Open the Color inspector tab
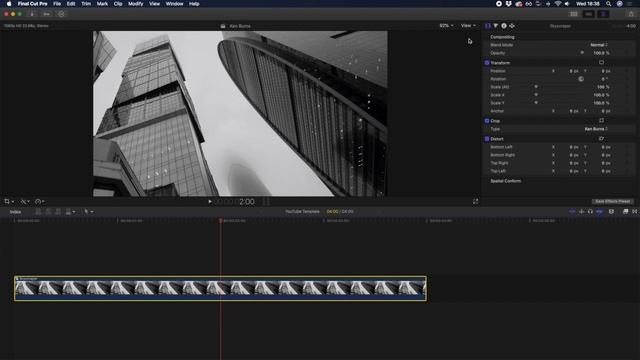640x360 pixels. (x=496, y=26)
